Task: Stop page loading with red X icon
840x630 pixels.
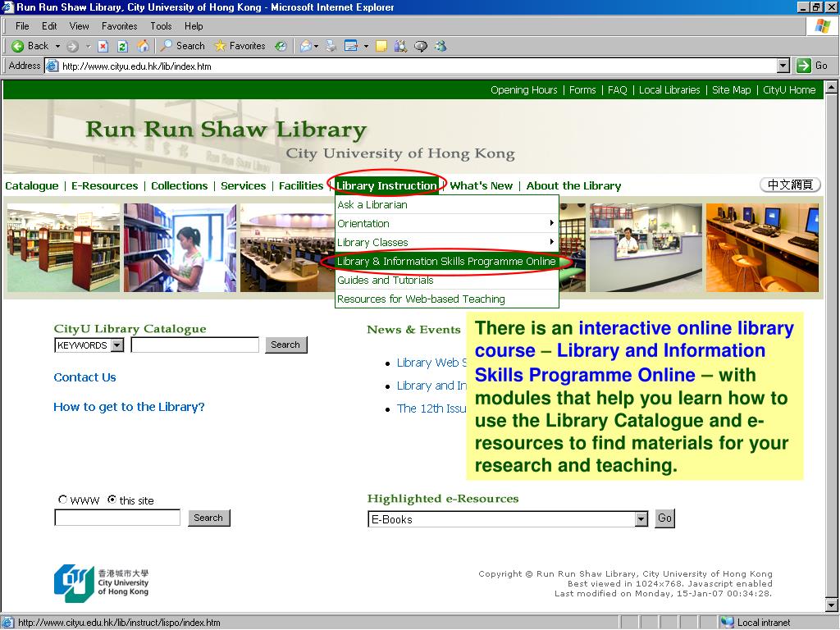Action: [103, 46]
